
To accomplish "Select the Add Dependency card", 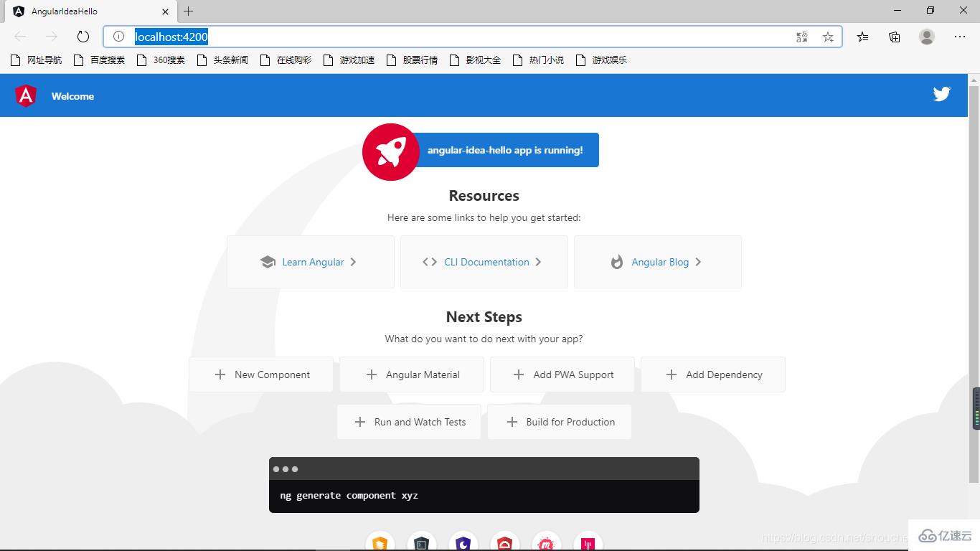I will 713,375.
